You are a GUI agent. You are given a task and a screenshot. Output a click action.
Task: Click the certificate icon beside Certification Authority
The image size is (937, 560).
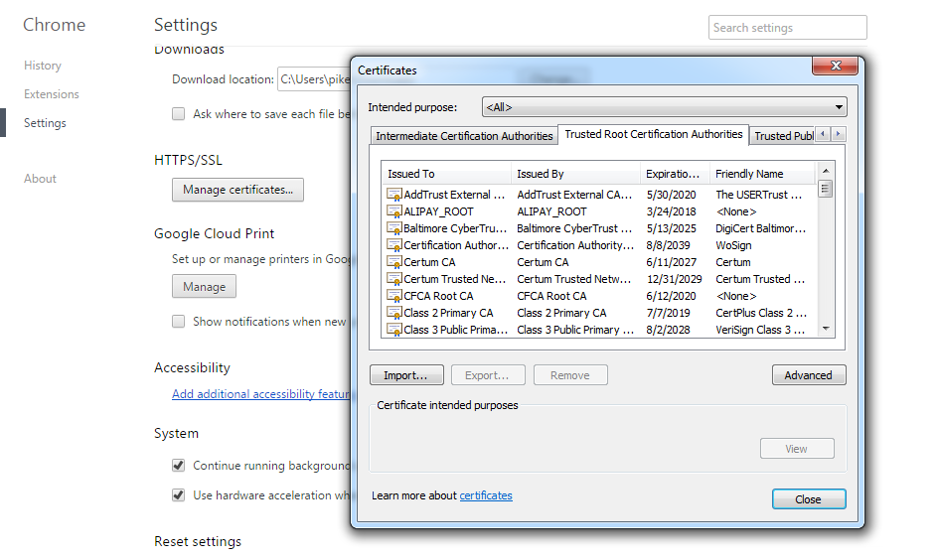tap(393, 245)
